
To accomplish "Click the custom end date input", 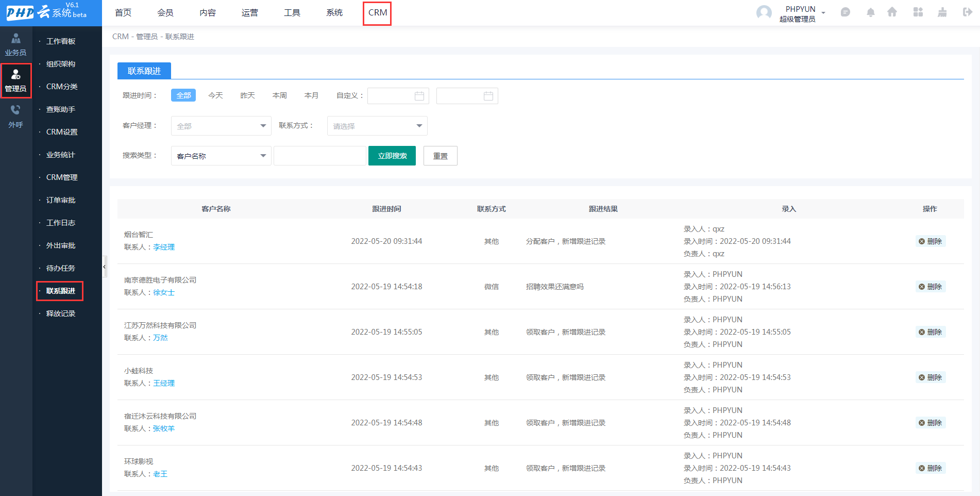I will tap(467, 96).
